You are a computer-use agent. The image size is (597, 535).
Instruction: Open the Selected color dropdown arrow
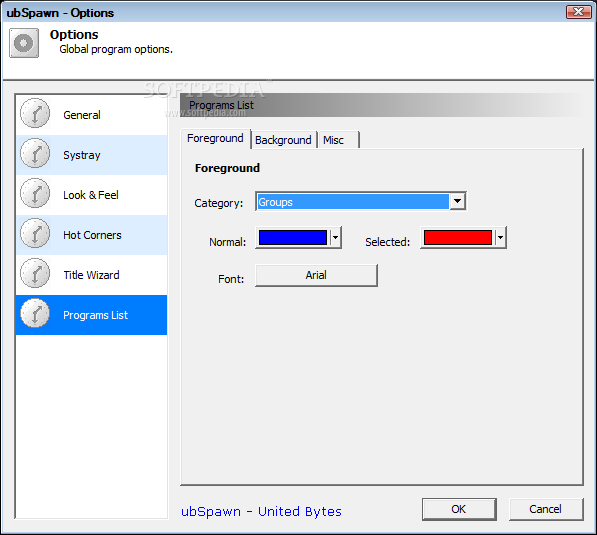point(500,238)
